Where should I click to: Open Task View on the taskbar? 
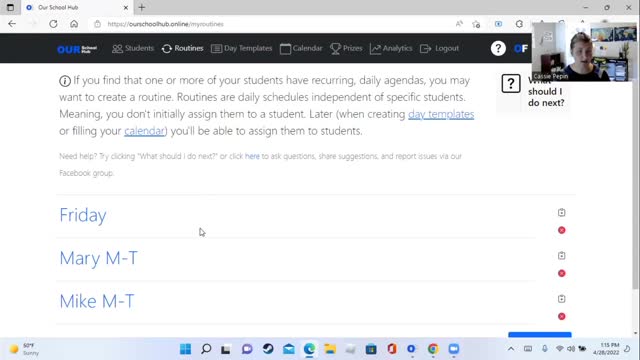[x=226, y=349]
